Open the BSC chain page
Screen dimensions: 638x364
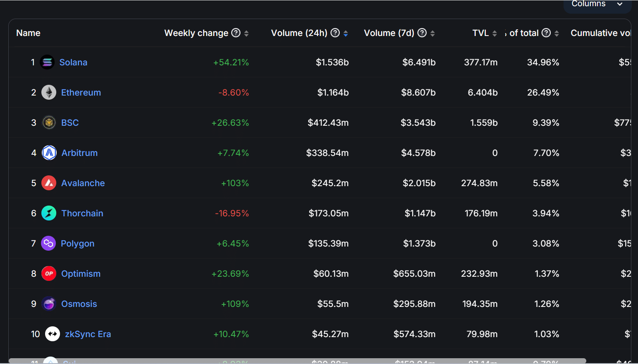click(x=70, y=122)
